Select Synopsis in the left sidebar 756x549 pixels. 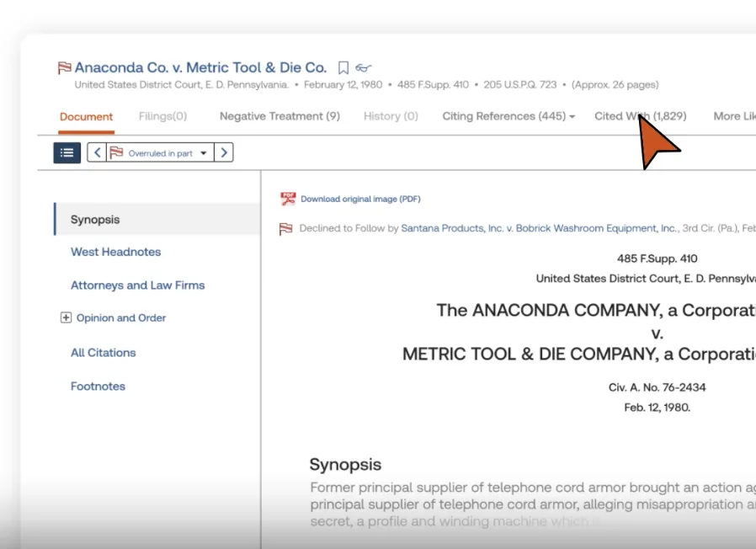95,219
